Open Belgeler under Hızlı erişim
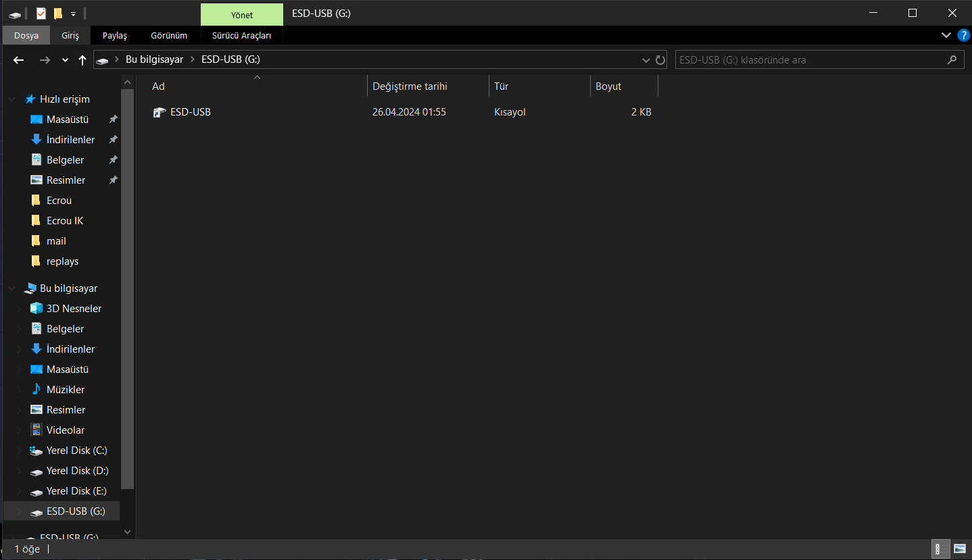Screen dimensions: 972x560 [x=65, y=160]
